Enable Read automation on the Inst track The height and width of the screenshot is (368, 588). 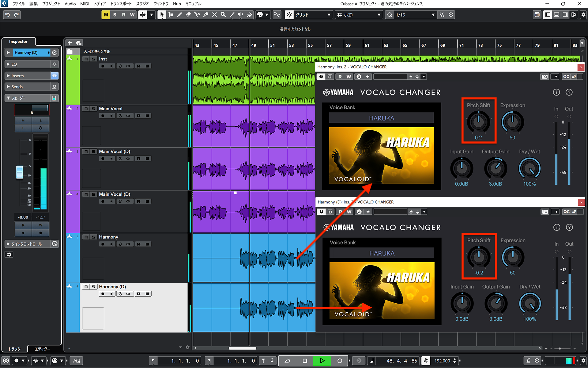tap(138, 66)
